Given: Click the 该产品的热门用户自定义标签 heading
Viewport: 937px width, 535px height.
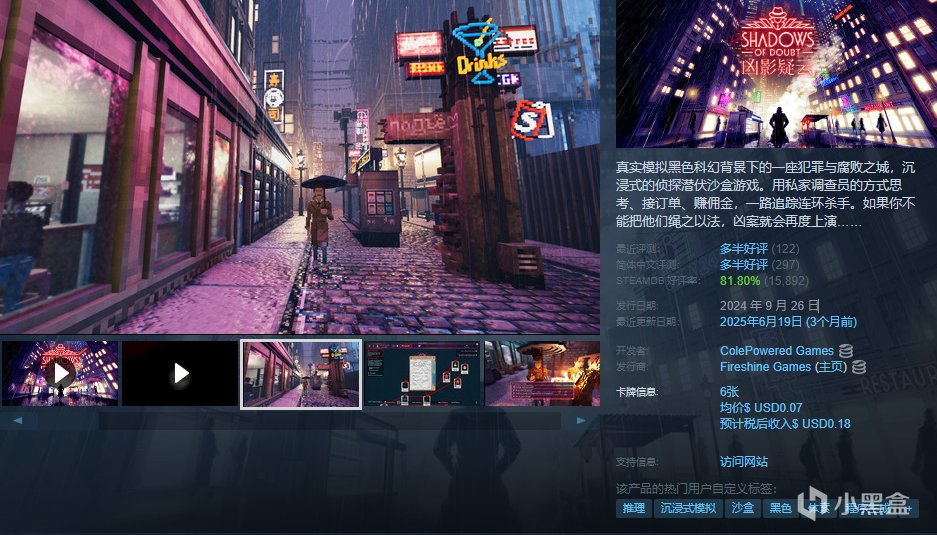Looking at the screenshot, I should coord(696,488).
